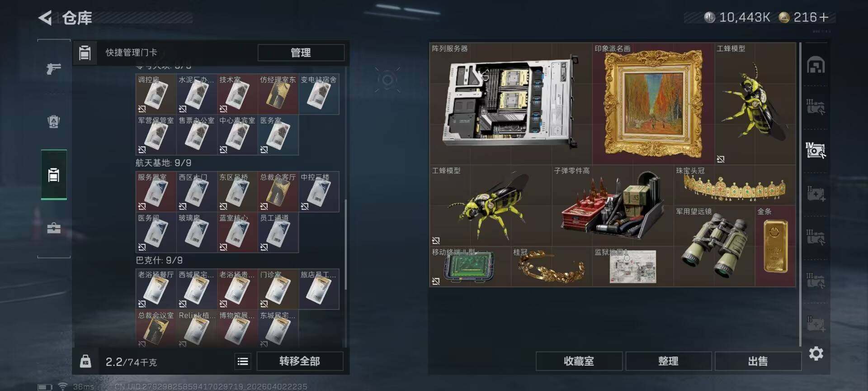The height and width of the screenshot is (391, 868).
Task: Click 转移全部 to transfer all items
Action: point(300,361)
